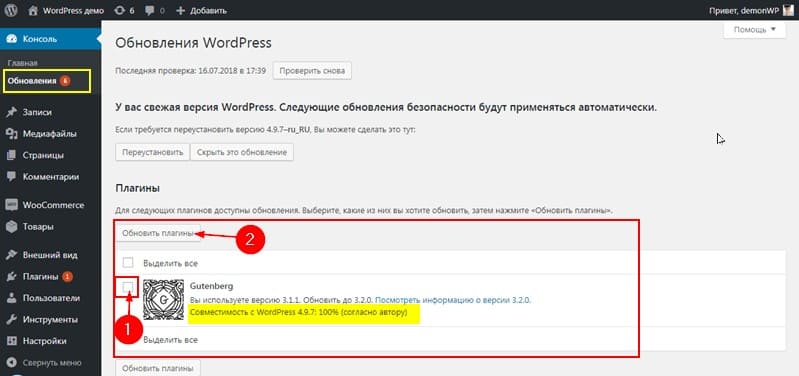Go to Комментарии menu
The height and width of the screenshot is (376, 799).
pyautogui.click(x=51, y=177)
